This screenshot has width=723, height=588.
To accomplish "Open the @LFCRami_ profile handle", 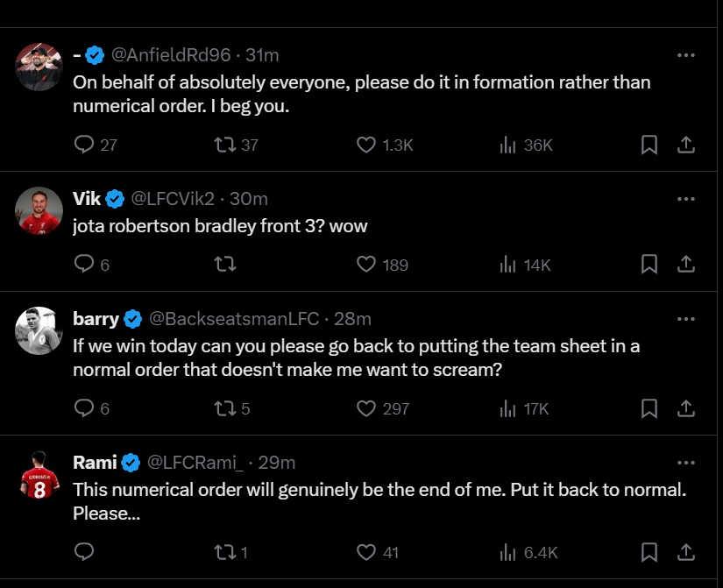I will coord(199,462).
